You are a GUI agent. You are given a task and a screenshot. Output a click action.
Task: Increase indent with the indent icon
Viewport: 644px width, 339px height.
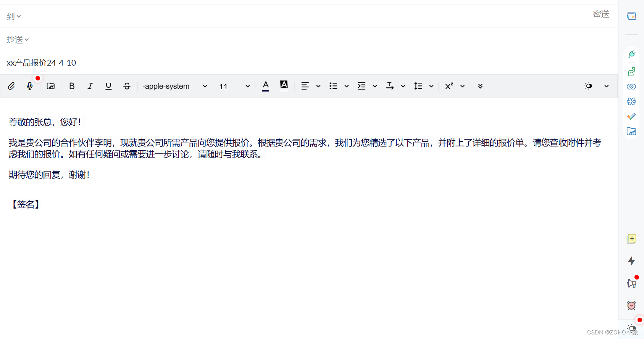tap(362, 86)
